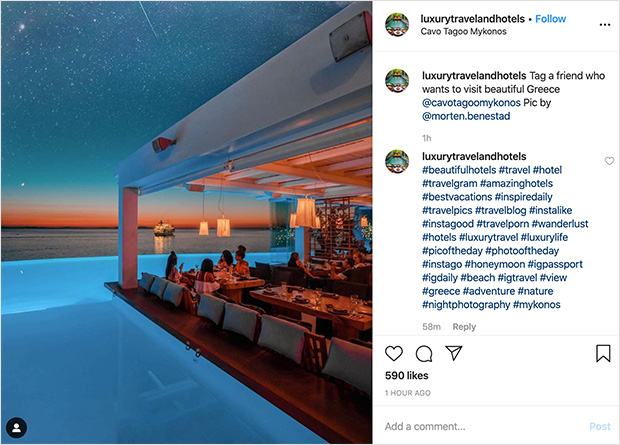Viewport: 620px width, 445px height.
Task: Open the #nightphotography hashtag
Action: point(466,305)
